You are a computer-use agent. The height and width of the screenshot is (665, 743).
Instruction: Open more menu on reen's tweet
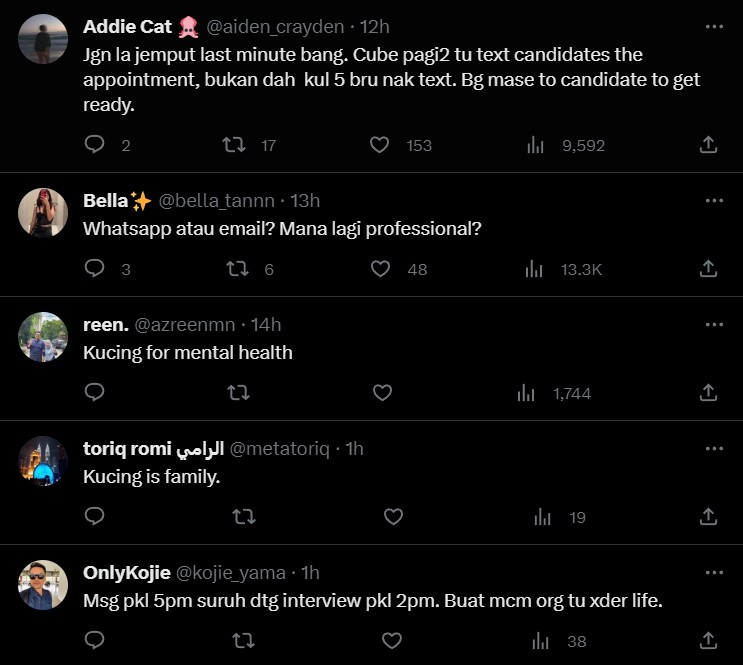pyautogui.click(x=714, y=325)
